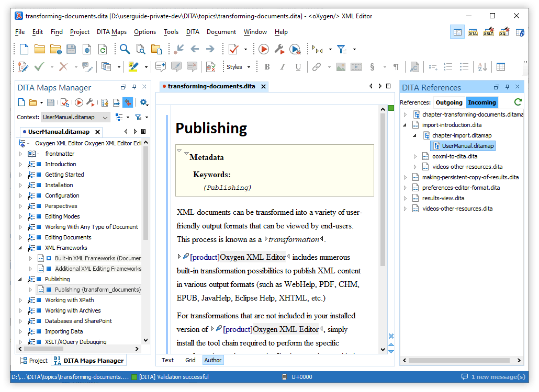Click Add comment speech bubble icon
This screenshot has width=539, height=392.
[x=161, y=66]
